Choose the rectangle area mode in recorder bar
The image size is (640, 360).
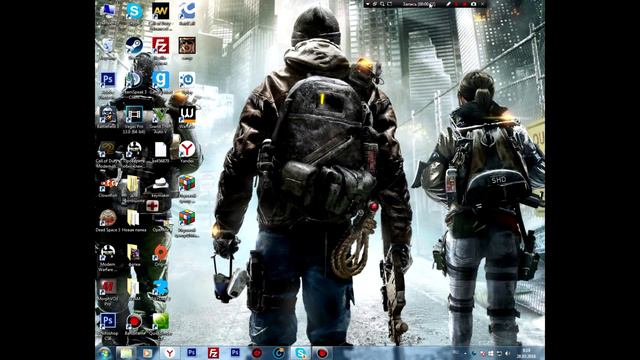(x=390, y=4)
